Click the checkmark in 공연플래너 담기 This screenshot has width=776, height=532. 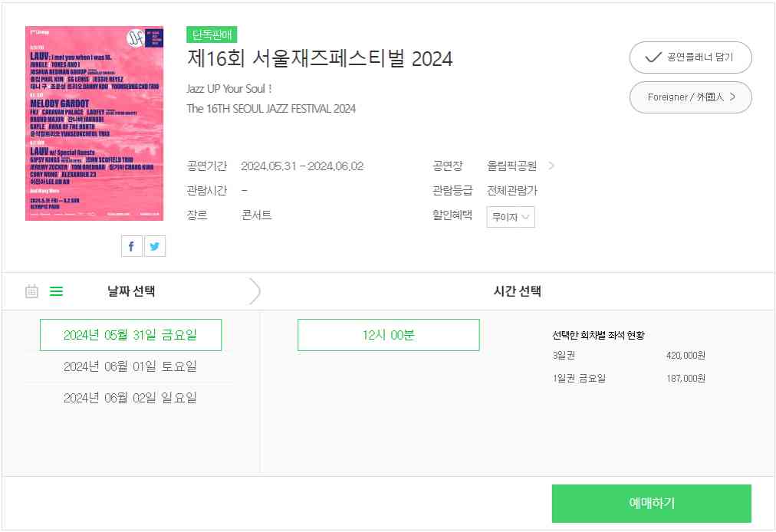pyautogui.click(x=653, y=57)
